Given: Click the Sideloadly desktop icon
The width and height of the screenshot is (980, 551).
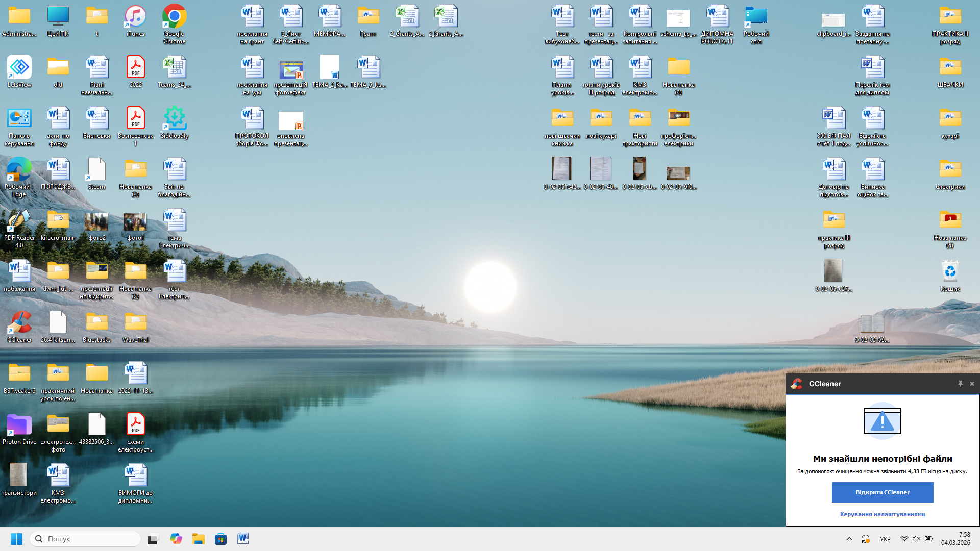Looking at the screenshot, I should 174,119.
